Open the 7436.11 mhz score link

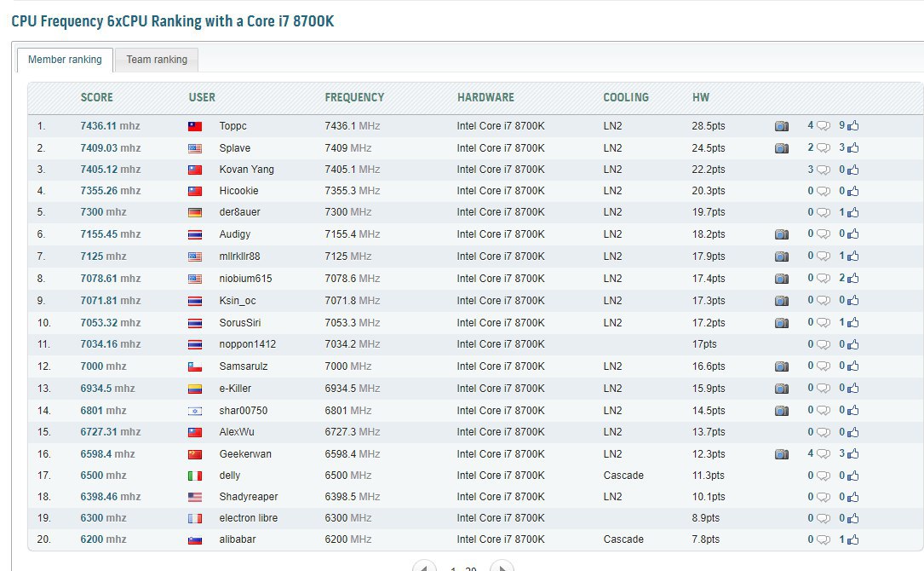coord(110,125)
